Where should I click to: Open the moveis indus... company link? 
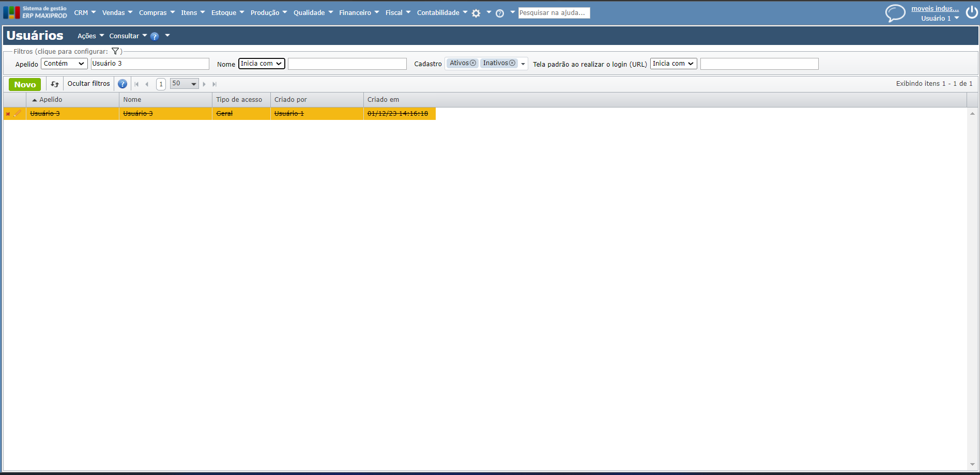[x=935, y=9]
